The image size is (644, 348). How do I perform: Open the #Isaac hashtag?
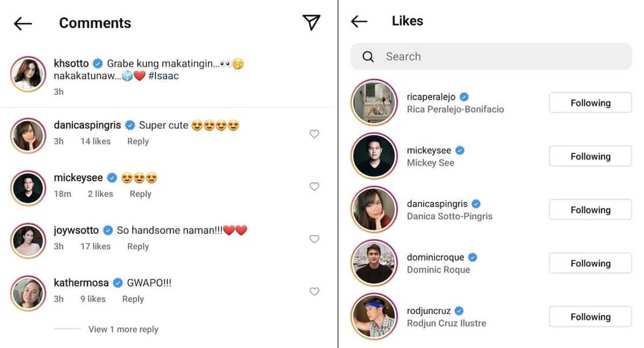(164, 76)
